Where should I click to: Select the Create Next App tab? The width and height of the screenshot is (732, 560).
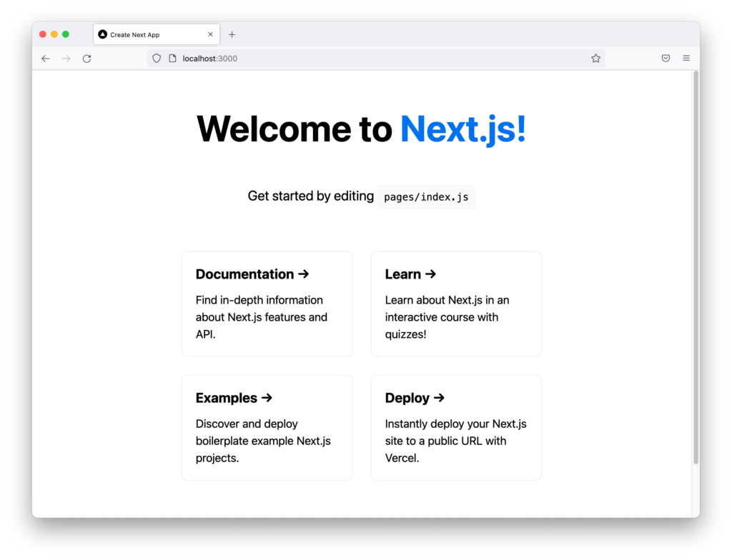point(143,34)
